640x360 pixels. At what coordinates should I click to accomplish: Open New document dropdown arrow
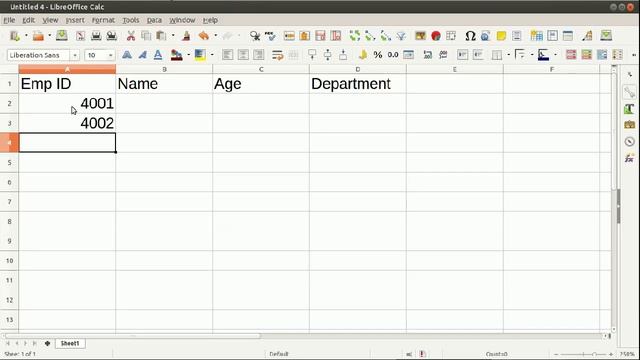(x=26, y=36)
